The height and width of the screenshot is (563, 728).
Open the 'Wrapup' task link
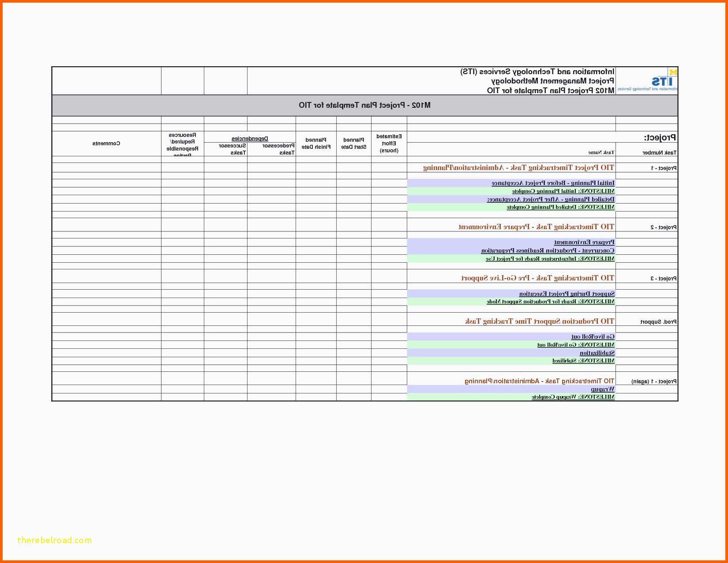(x=602, y=389)
